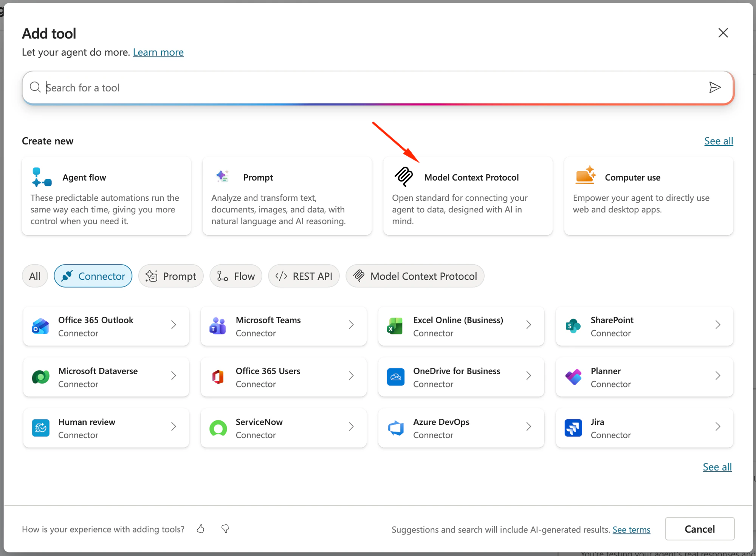
Task: Click the thumbs up feedback icon
Action: pos(201,529)
